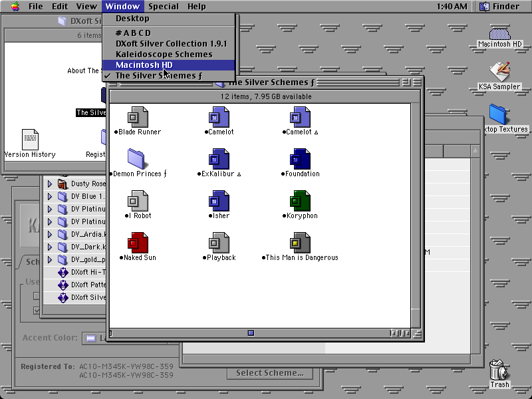Click the horizontal scroll thumb in Silver Schemes
Viewport: 532px width, 399px height.
point(251,333)
